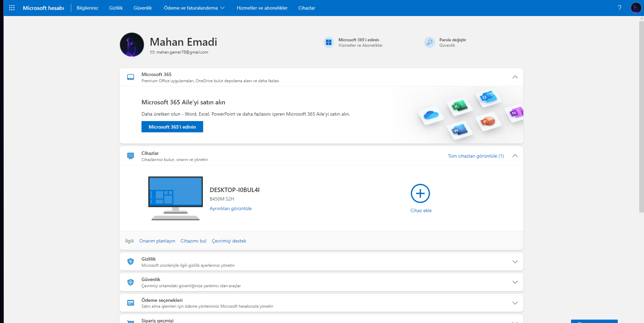Click the Microsoft 365 laptop section icon

(x=131, y=77)
